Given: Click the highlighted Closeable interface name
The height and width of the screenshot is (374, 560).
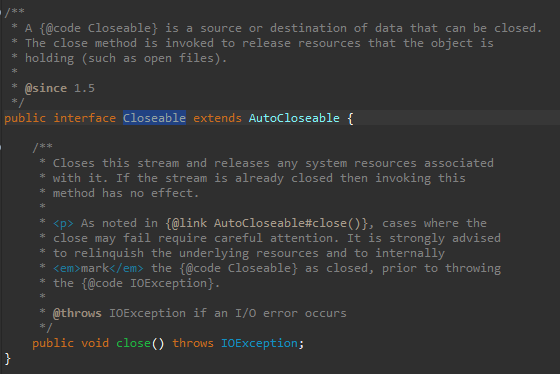Looking at the screenshot, I should [x=154, y=118].
